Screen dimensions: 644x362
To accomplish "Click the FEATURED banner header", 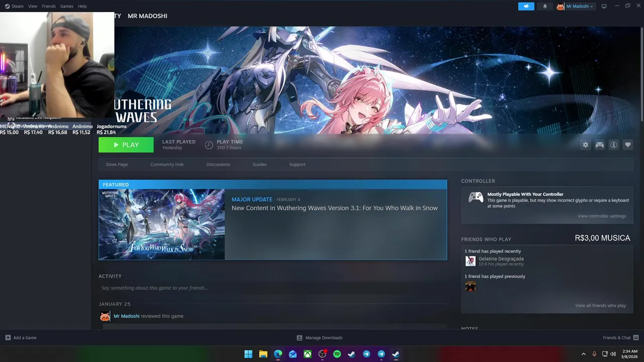I will 273,185.
